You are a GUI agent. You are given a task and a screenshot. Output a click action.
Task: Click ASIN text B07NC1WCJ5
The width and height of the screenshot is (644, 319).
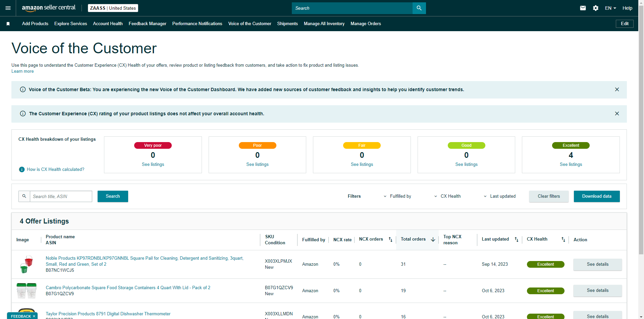coord(60,270)
